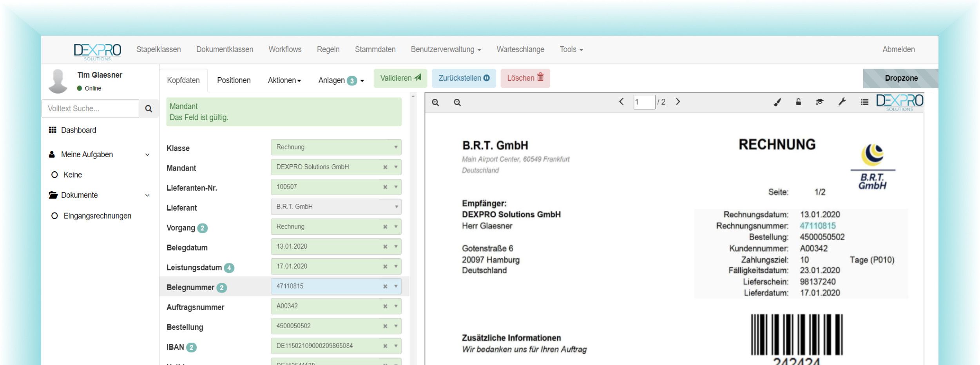
Task: Open the Klasse dropdown
Action: pos(336,147)
